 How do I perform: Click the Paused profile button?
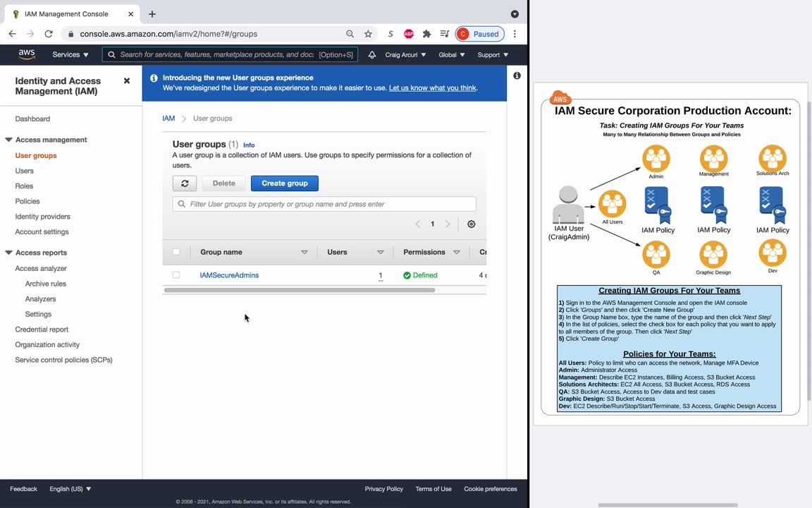[480, 34]
